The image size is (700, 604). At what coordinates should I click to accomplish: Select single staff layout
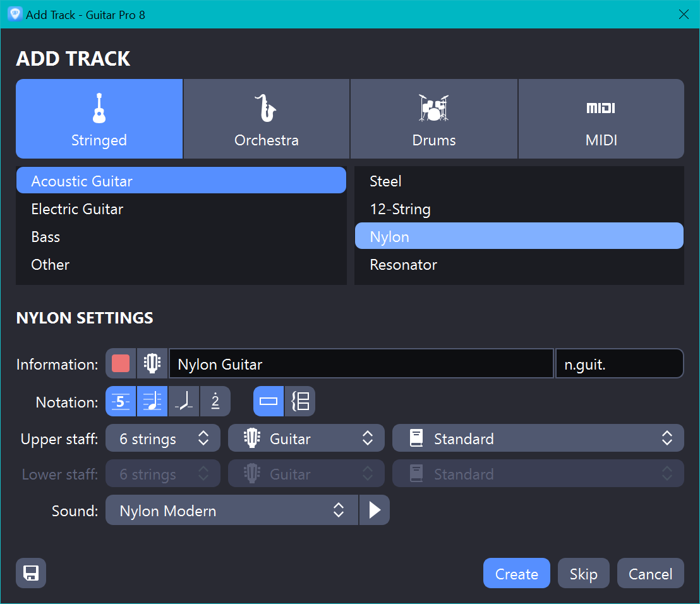point(269,402)
